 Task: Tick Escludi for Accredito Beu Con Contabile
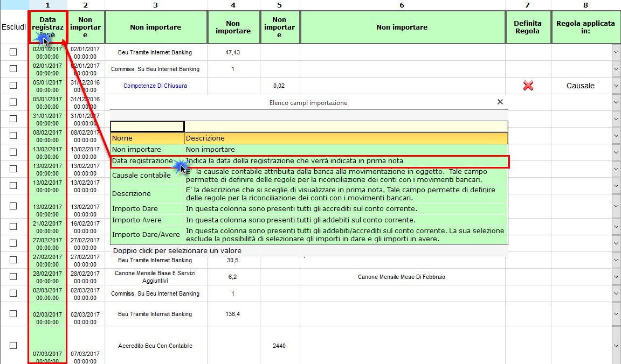point(13,345)
